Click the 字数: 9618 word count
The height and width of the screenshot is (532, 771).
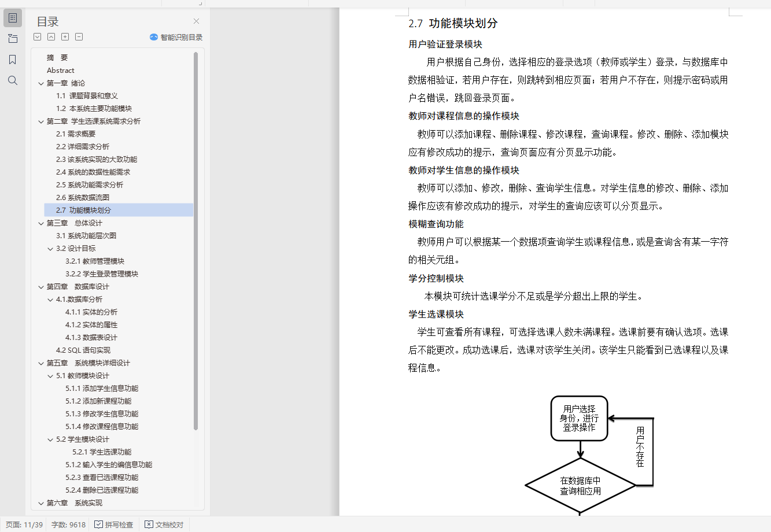coord(68,524)
